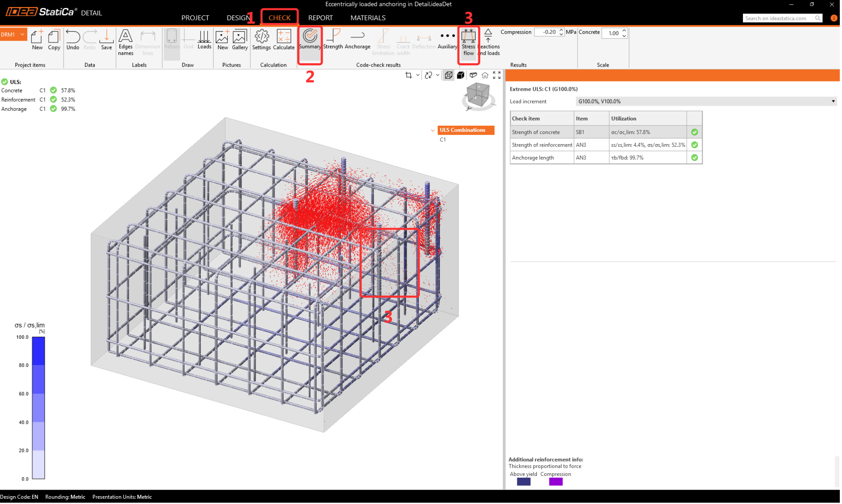Screen dimensions: 842x504
Task: Show Reactions and loads results
Action: point(489,42)
